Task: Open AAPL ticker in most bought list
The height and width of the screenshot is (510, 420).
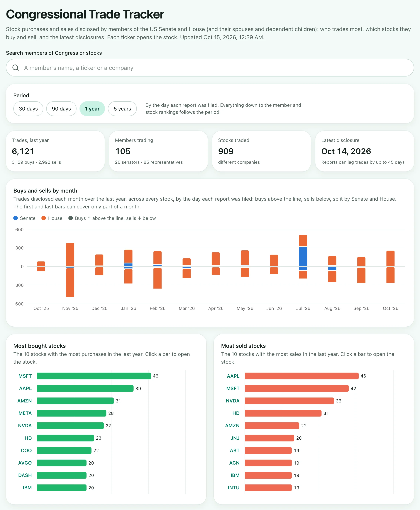Action: (x=25, y=388)
